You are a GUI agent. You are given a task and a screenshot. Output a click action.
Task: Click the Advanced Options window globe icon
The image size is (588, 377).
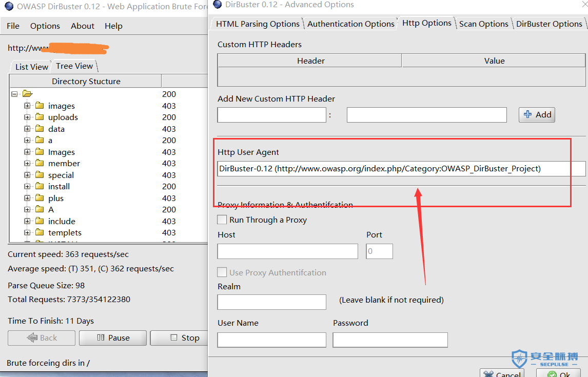tap(217, 5)
